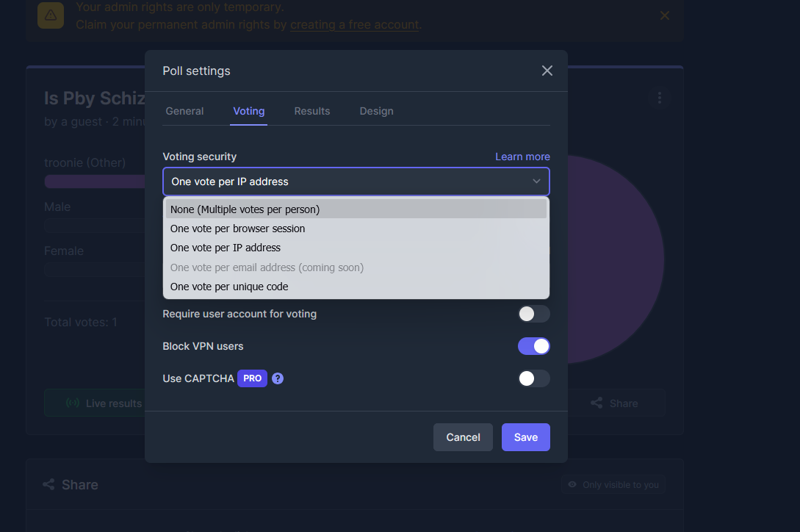The height and width of the screenshot is (532, 800).
Task: Click the troonie (Other) result bar
Action: (95, 181)
